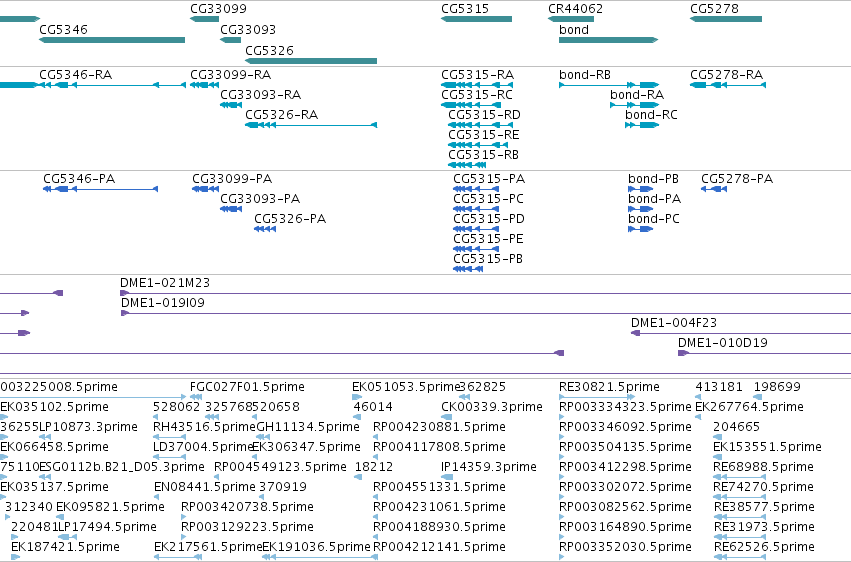Click EST LD37004.5prime

tap(204, 447)
